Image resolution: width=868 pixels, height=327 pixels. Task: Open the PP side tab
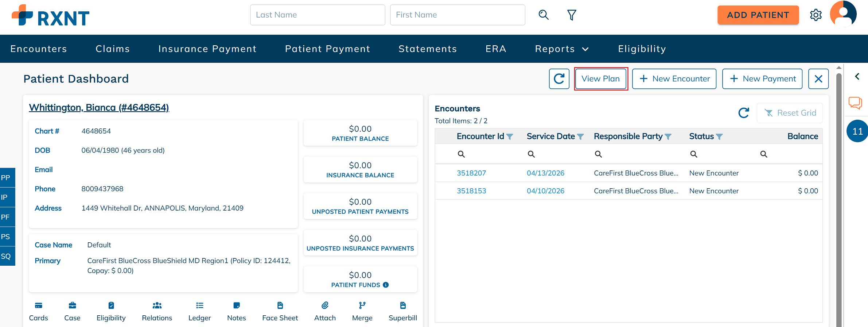(7, 178)
